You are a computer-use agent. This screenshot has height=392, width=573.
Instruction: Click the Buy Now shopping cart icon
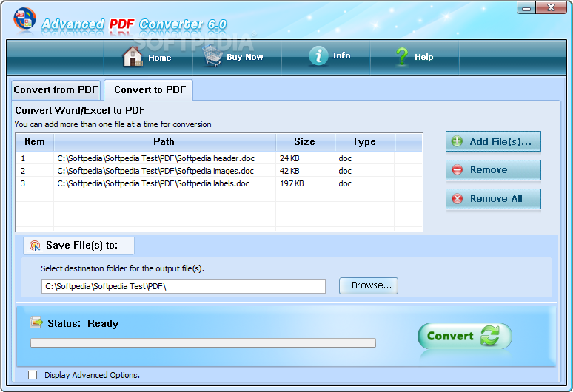coord(212,55)
